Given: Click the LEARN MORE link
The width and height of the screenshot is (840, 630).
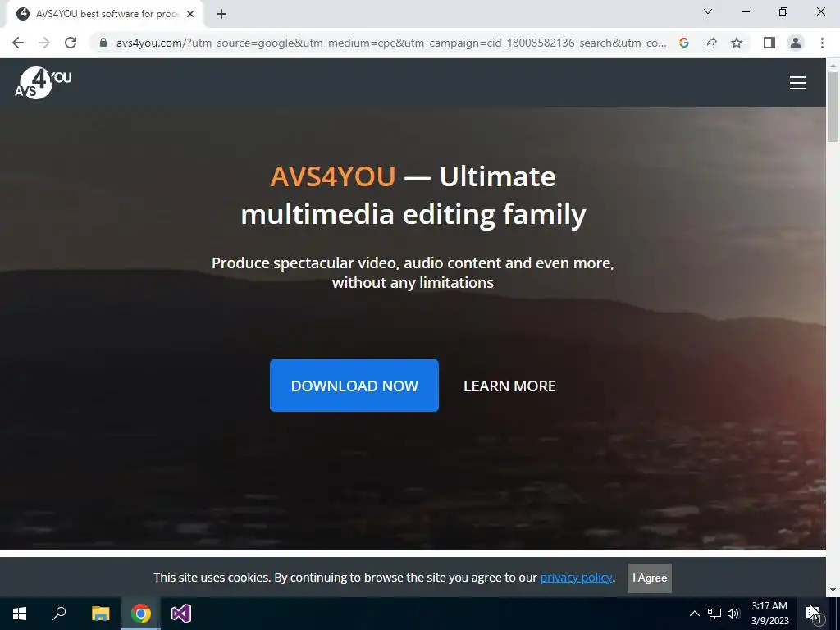Looking at the screenshot, I should [509, 386].
